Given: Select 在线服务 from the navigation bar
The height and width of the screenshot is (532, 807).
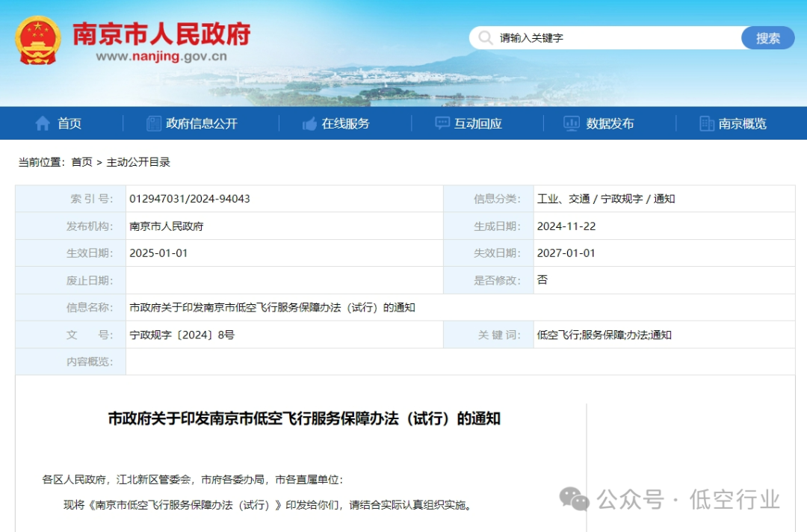Looking at the screenshot, I should tap(348, 123).
